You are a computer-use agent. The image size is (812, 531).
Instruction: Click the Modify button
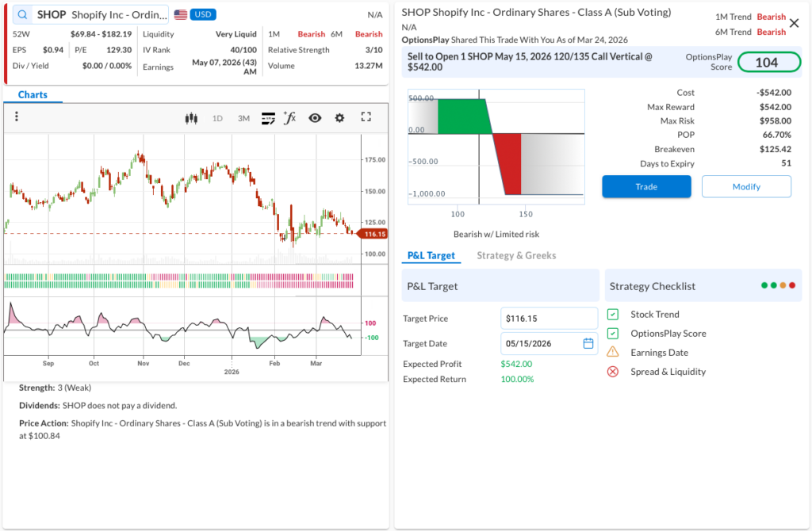coord(745,187)
